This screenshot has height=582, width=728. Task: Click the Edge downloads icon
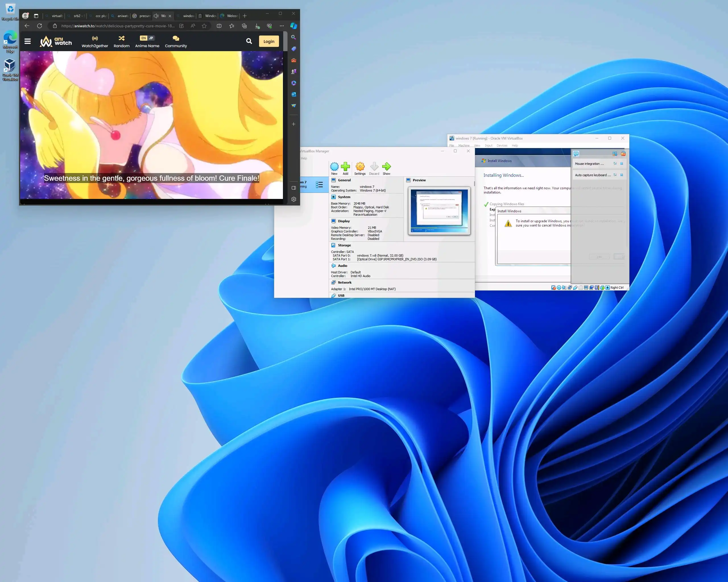point(257,26)
